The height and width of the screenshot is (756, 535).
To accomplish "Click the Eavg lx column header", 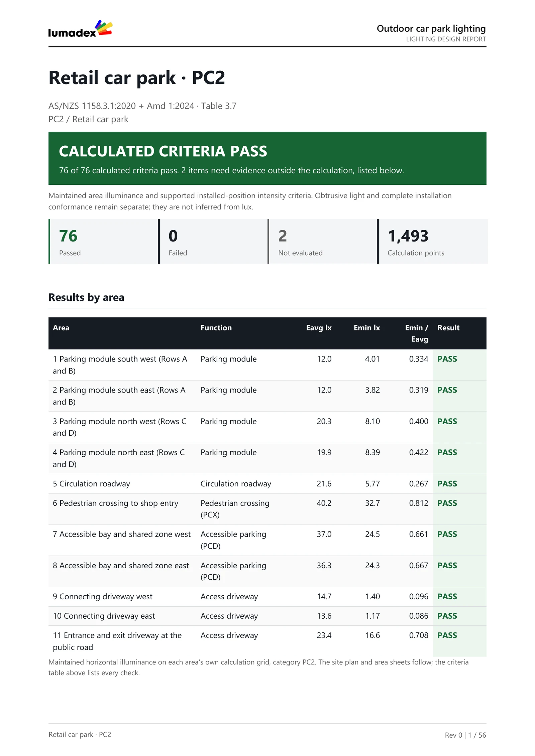I will (x=319, y=328).
